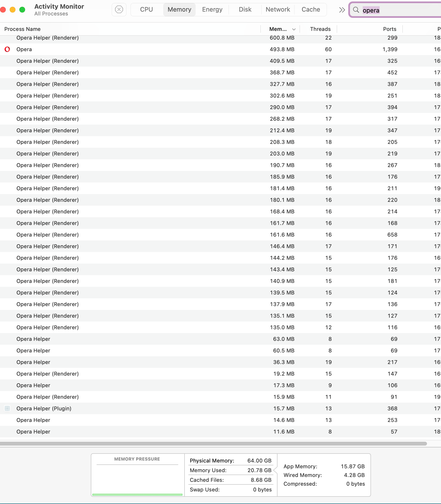
Task: Select Opera Helper (Renderer) using 185.9 MB
Action: tap(220, 177)
